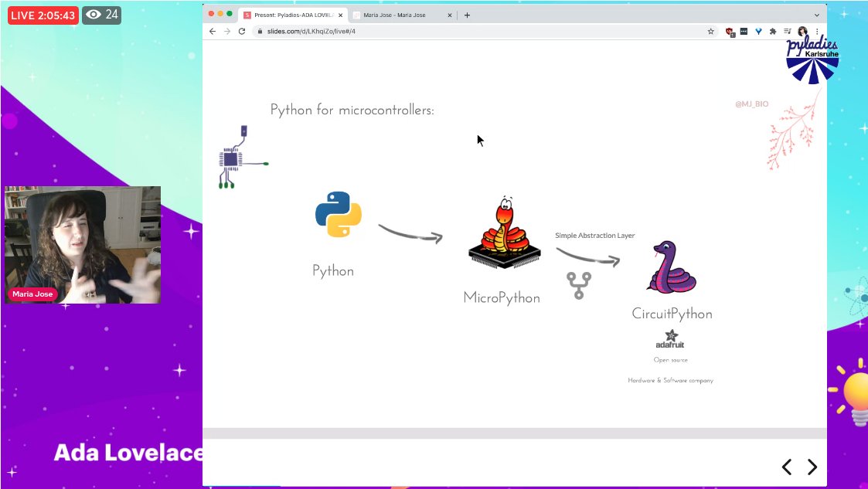Go back to the previous slide
The width and height of the screenshot is (868, 489).
pos(787,467)
